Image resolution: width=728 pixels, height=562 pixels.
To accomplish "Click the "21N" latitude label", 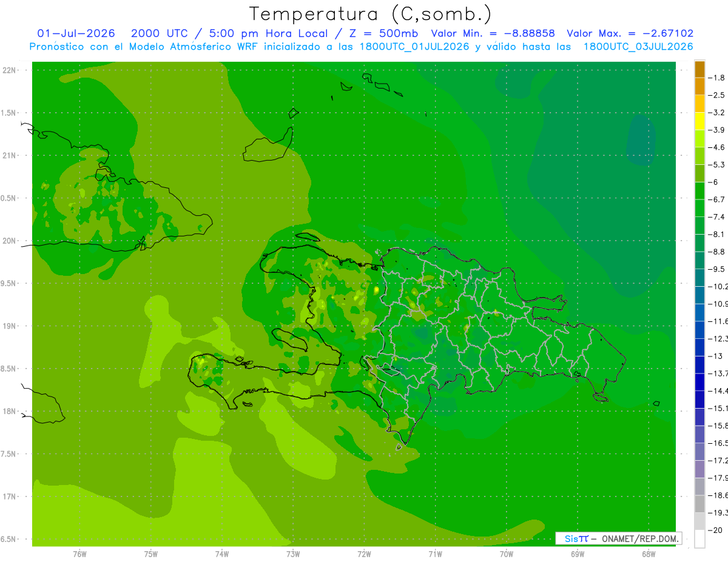I will [9, 155].
